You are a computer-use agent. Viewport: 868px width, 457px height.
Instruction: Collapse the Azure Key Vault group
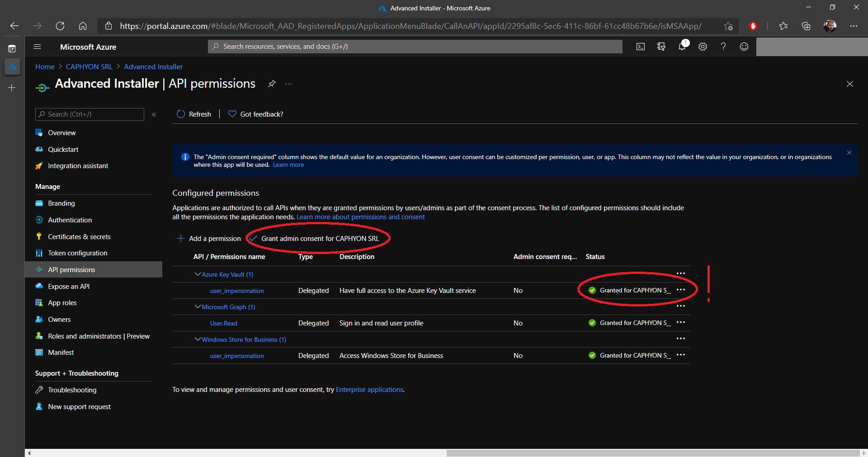click(198, 274)
